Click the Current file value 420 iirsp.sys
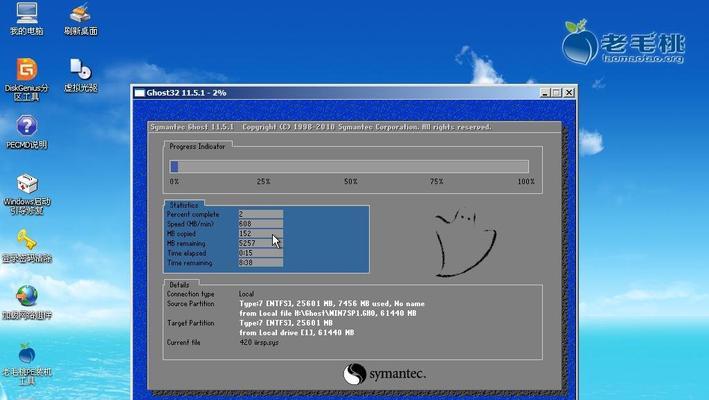The image size is (709, 400). [259, 343]
